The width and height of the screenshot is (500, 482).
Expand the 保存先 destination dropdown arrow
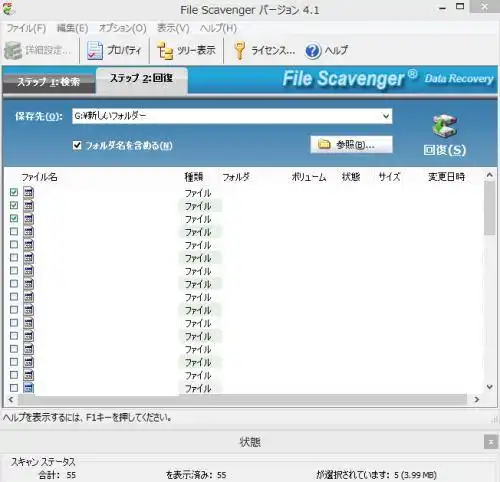click(x=386, y=116)
